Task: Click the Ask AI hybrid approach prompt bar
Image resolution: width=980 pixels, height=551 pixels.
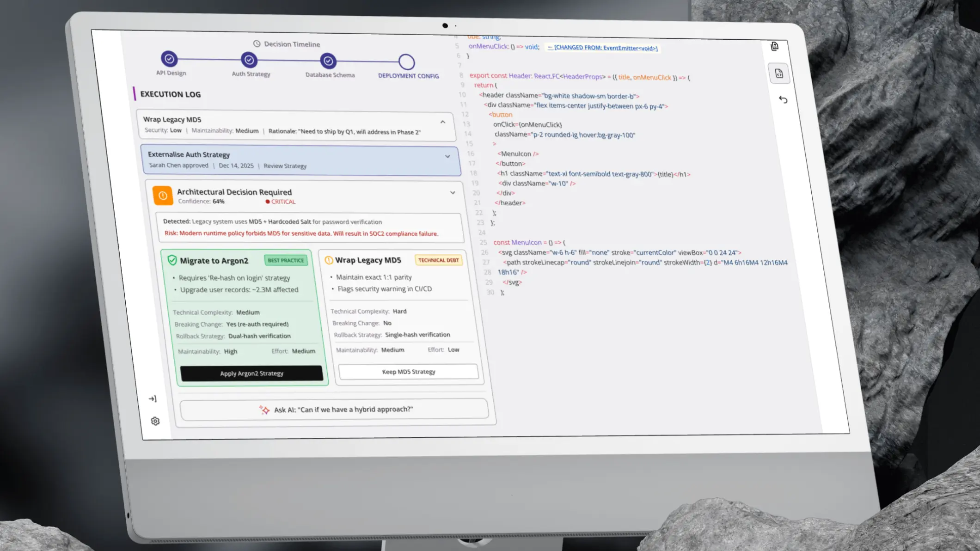Action: coord(334,409)
